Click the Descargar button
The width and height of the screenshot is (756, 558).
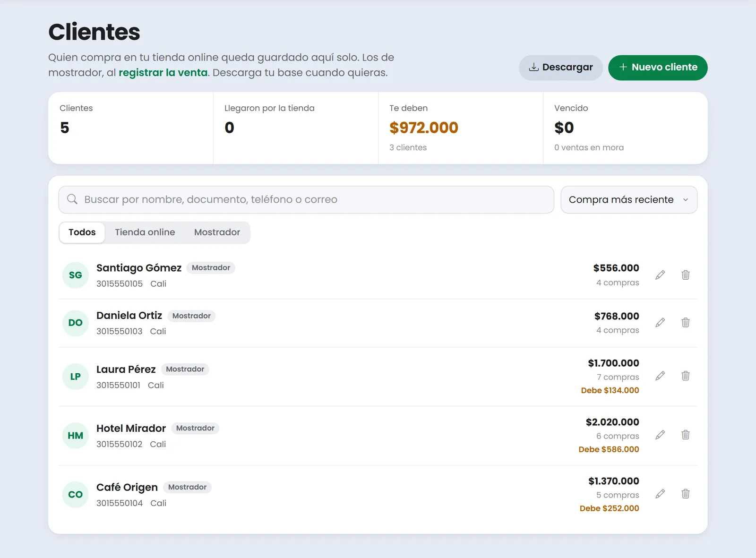561,68
